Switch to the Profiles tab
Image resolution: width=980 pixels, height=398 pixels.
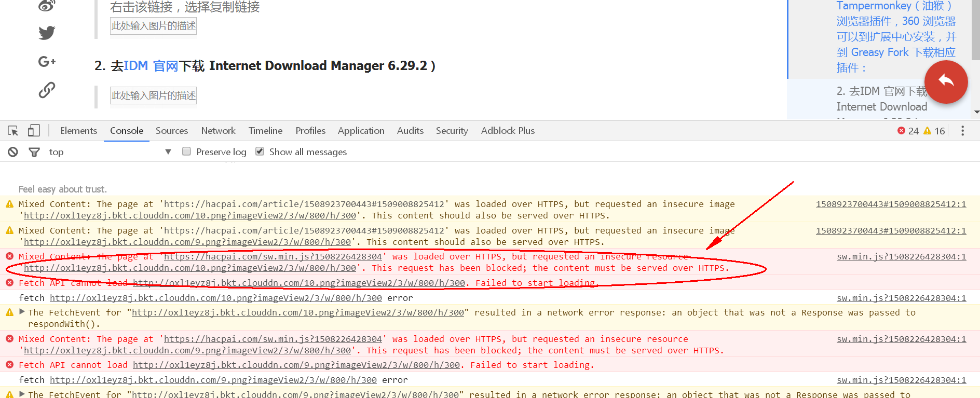[x=310, y=131]
